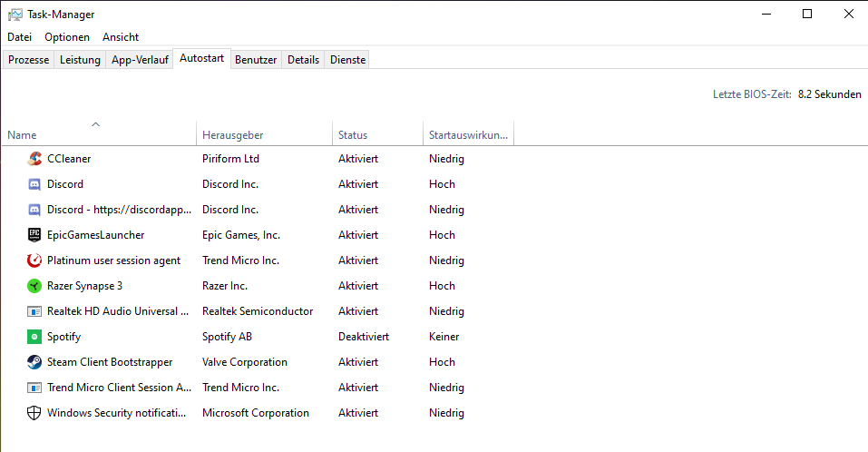Select the CCleaner row name
This screenshot has width=868, height=452.
tap(69, 159)
